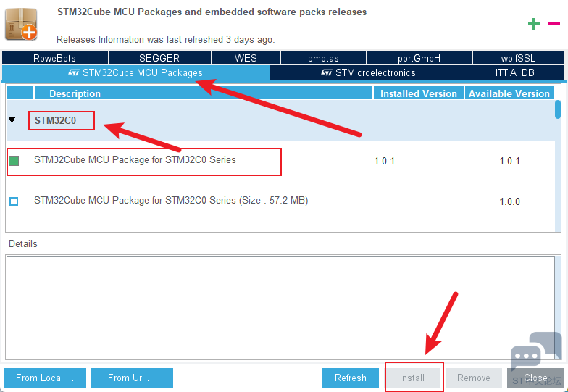
Task: Select the row 'STM32Cube MCU Package for STM32C0 Series' 1.0.1
Action: pos(281,161)
